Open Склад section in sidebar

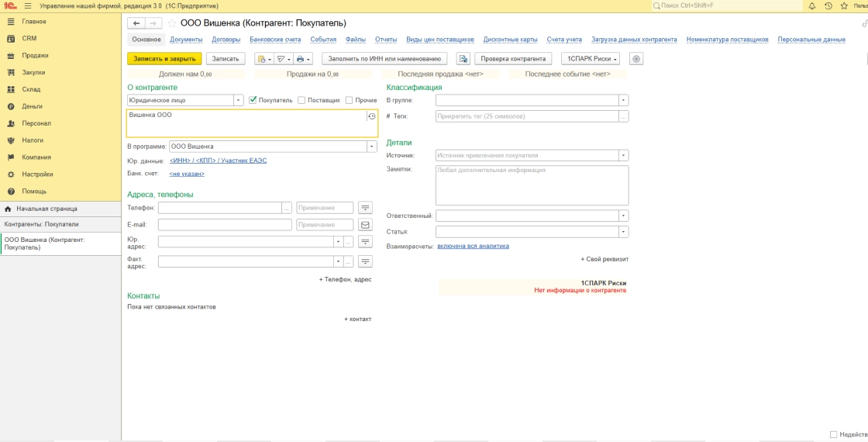[x=60, y=89]
